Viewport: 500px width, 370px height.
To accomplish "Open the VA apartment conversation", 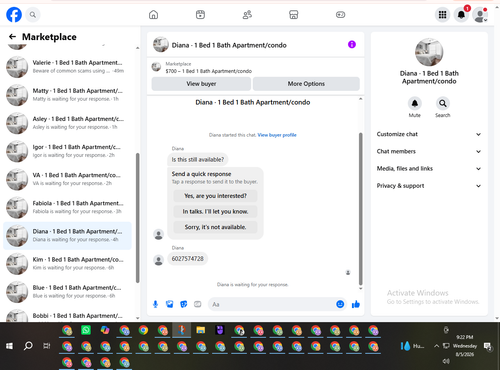I will click(67, 179).
